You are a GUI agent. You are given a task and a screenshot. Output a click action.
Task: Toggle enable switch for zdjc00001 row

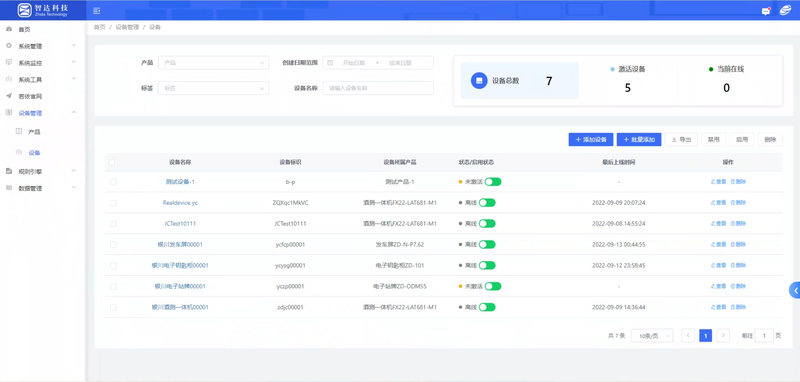(x=487, y=307)
